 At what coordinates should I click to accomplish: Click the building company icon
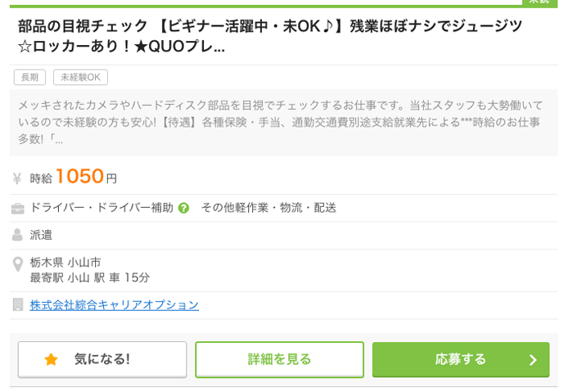[x=17, y=304]
